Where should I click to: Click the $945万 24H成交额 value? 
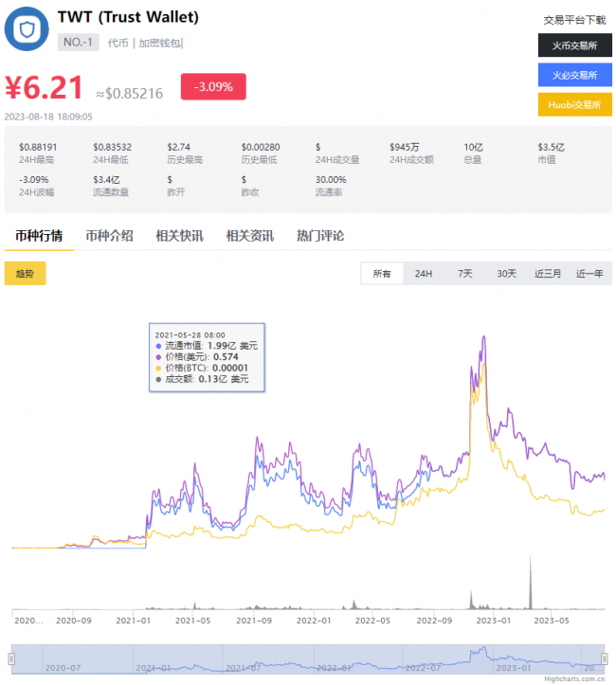tap(404, 147)
